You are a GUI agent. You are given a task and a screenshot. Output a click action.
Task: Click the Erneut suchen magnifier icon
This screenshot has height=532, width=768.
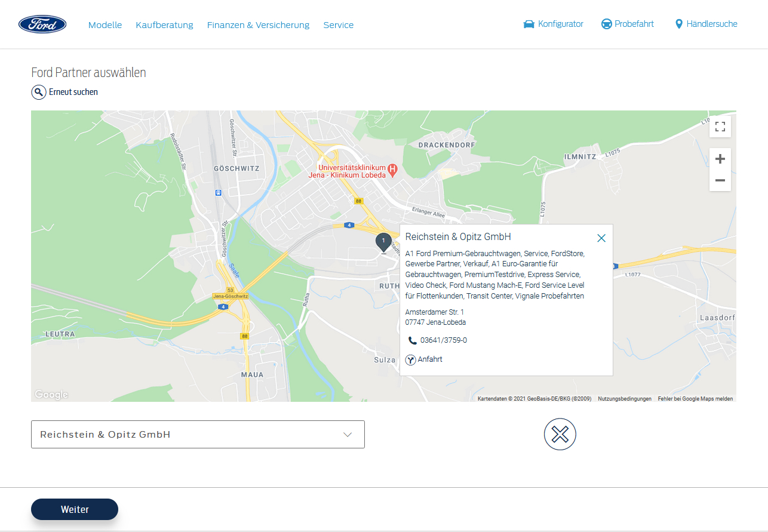pyautogui.click(x=39, y=92)
